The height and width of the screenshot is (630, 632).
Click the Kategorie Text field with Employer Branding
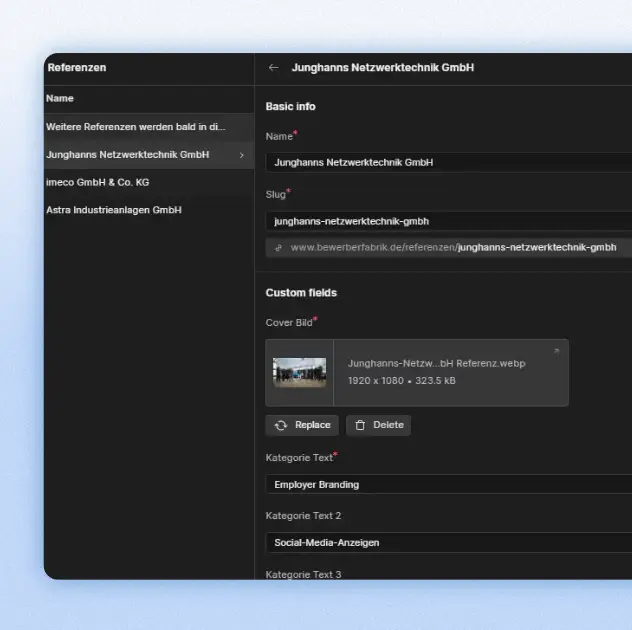click(449, 484)
